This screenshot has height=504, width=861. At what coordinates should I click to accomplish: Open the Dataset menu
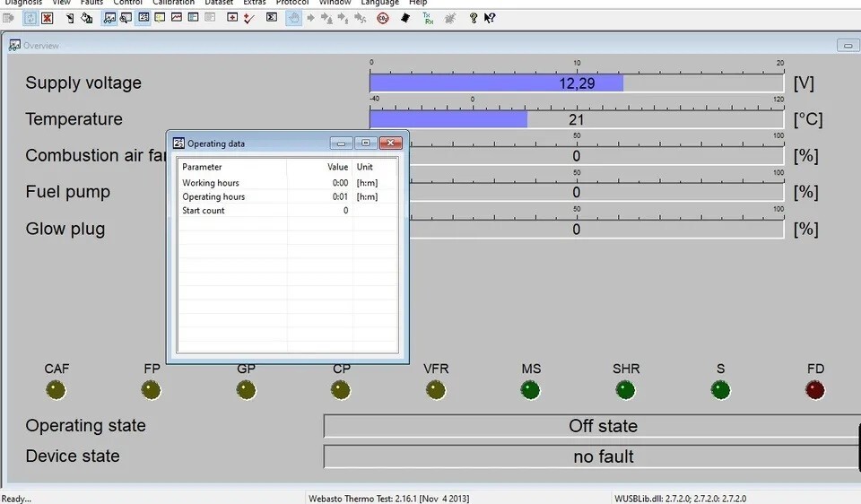(219, 3)
